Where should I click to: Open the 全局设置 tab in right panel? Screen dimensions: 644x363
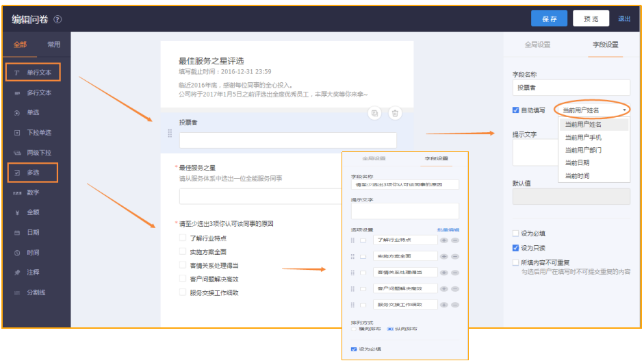(x=537, y=45)
